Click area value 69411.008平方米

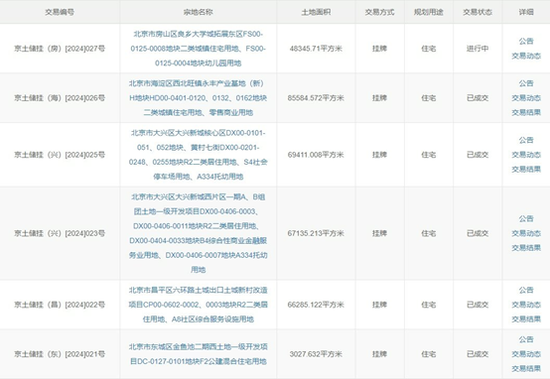click(x=316, y=155)
